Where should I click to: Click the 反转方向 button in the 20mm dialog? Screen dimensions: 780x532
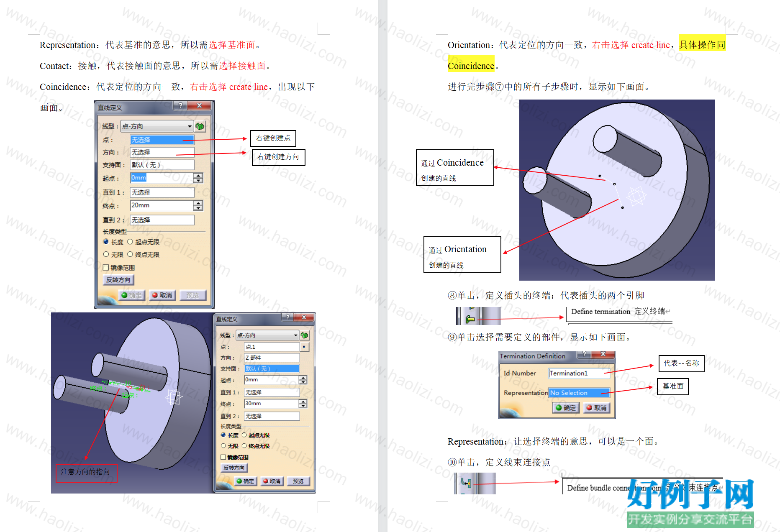[x=118, y=280]
